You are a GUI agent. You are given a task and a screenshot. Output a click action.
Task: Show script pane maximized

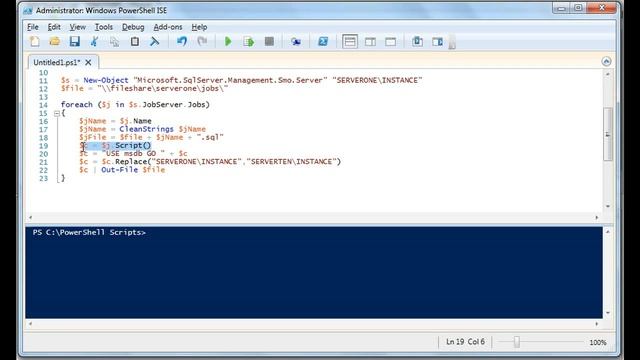coord(391,42)
